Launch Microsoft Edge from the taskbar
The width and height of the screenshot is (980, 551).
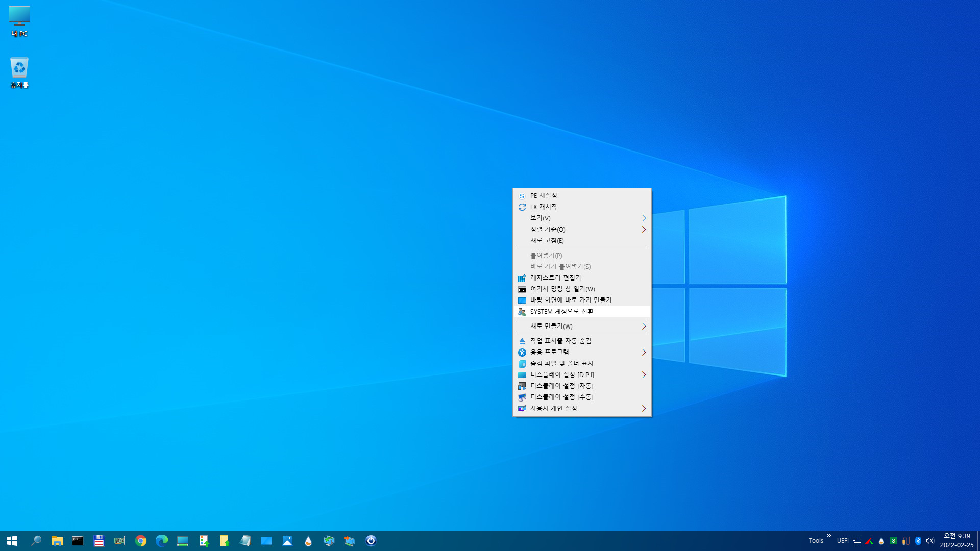tap(162, 541)
